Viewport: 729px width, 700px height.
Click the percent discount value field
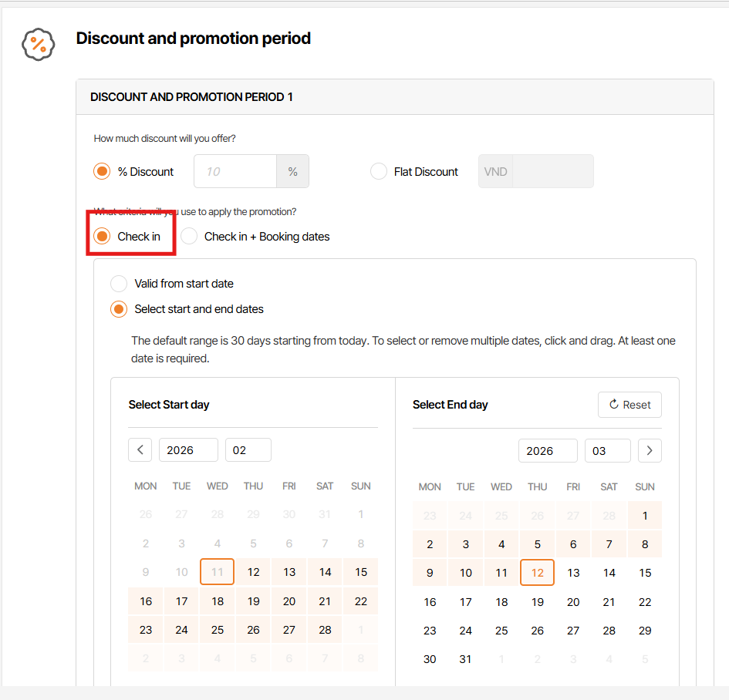(235, 172)
